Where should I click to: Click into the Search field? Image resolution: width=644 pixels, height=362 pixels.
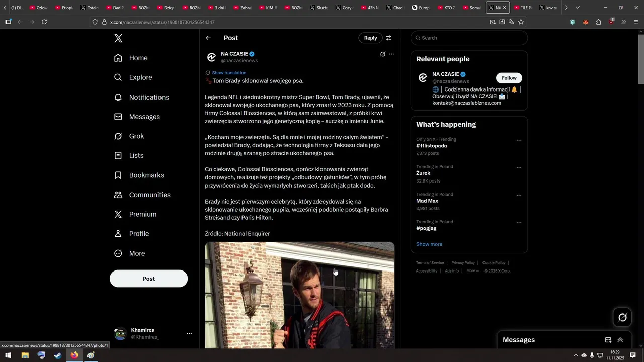tap(469, 38)
